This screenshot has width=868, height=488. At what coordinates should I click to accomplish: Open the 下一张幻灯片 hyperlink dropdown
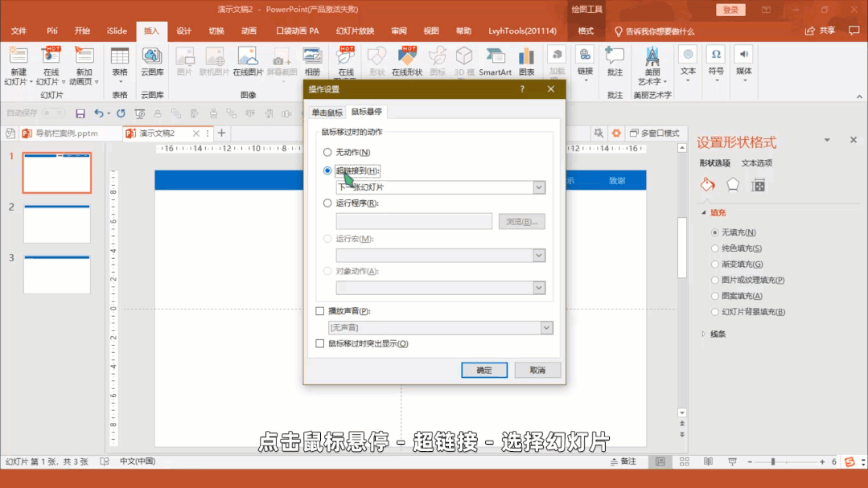tap(539, 187)
